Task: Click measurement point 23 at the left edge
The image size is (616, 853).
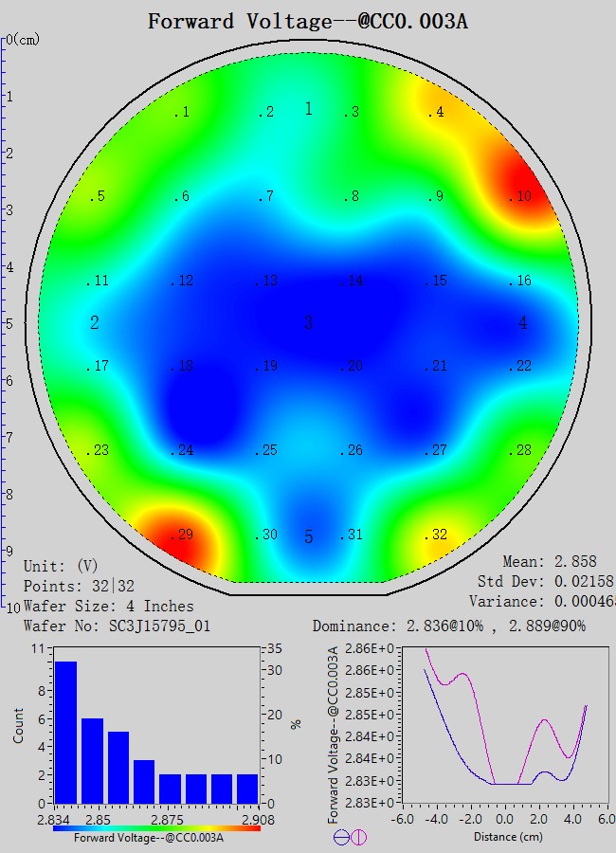Action: click(98, 451)
